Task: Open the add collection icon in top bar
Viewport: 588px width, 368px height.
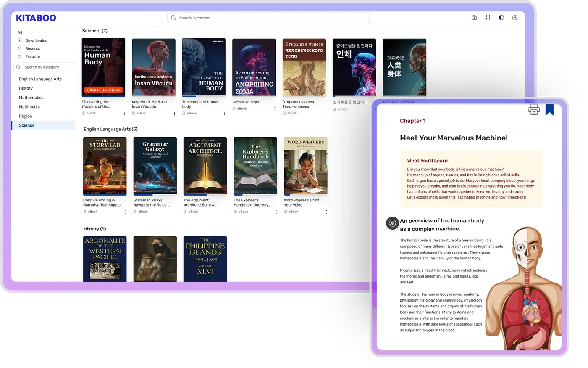Action: [474, 18]
